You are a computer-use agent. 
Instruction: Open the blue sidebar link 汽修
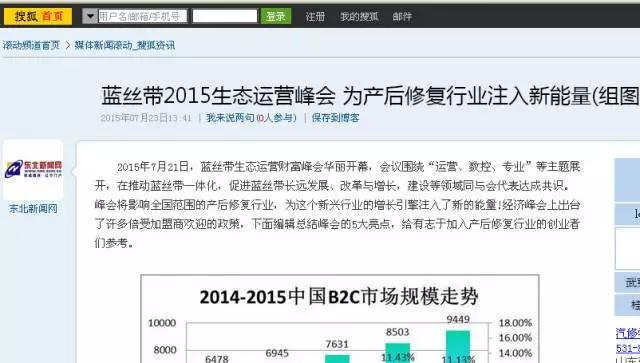coord(628,333)
